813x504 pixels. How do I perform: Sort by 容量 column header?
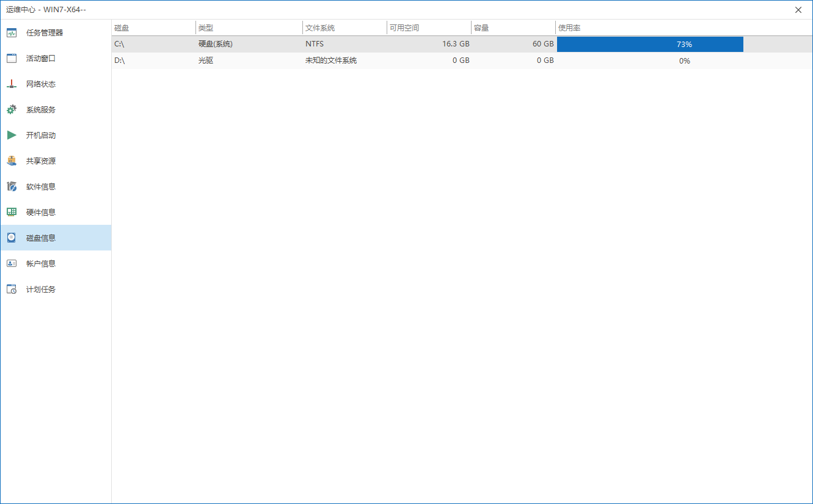tap(513, 28)
